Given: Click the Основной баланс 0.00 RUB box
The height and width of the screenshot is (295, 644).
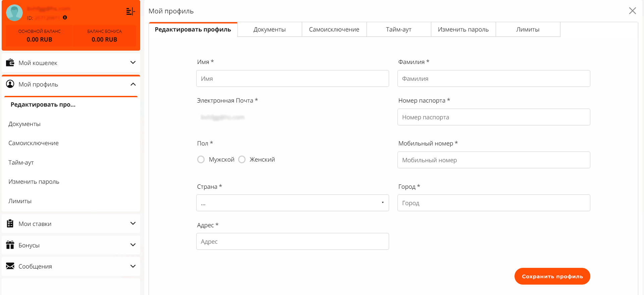Looking at the screenshot, I should (40, 36).
